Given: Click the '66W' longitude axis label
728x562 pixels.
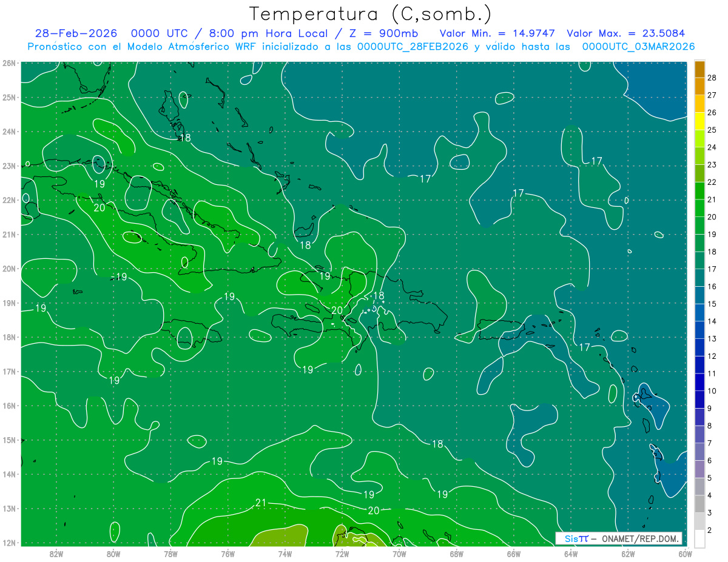Looking at the screenshot, I should pos(513,554).
